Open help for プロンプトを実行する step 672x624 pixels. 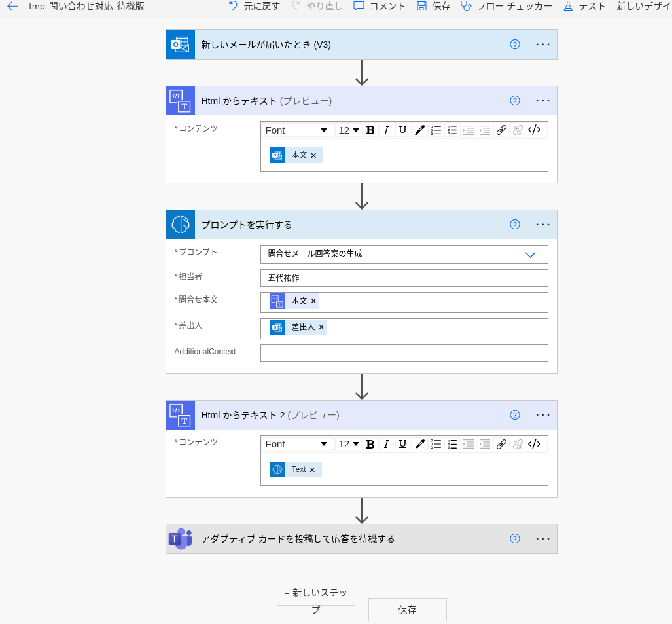click(515, 225)
